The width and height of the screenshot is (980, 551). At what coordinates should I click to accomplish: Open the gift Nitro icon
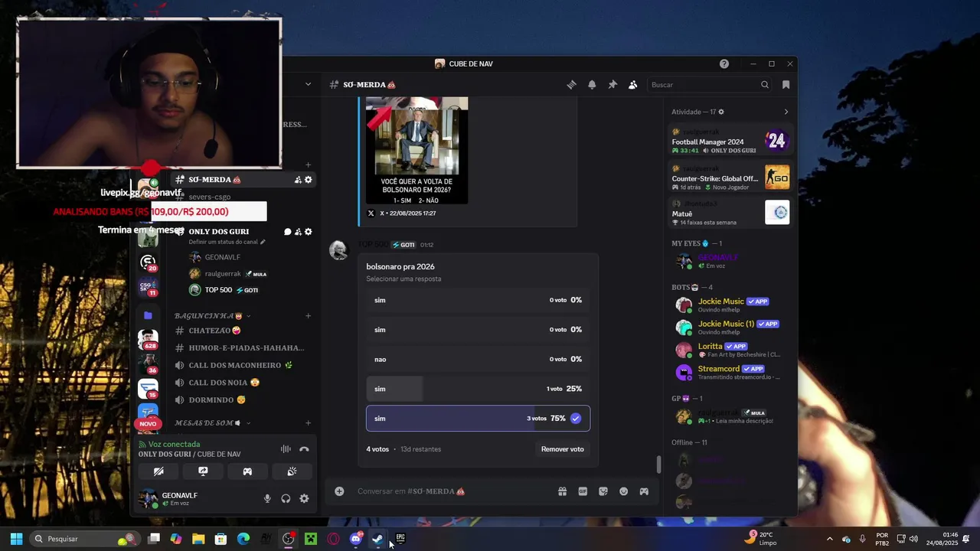click(x=562, y=491)
